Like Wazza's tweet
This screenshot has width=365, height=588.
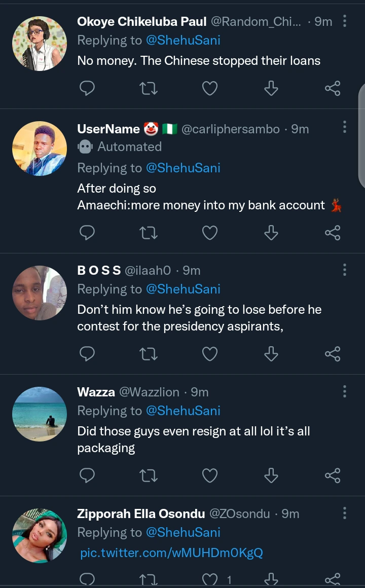coord(210,475)
